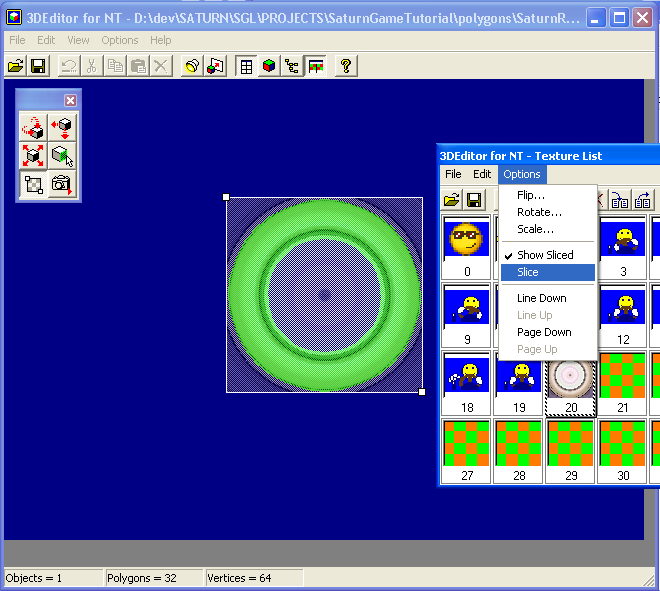Image resolution: width=660 pixels, height=591 pixels.
Task: Click the right page-arrow icon in Texture List
Action: point(642,200)
